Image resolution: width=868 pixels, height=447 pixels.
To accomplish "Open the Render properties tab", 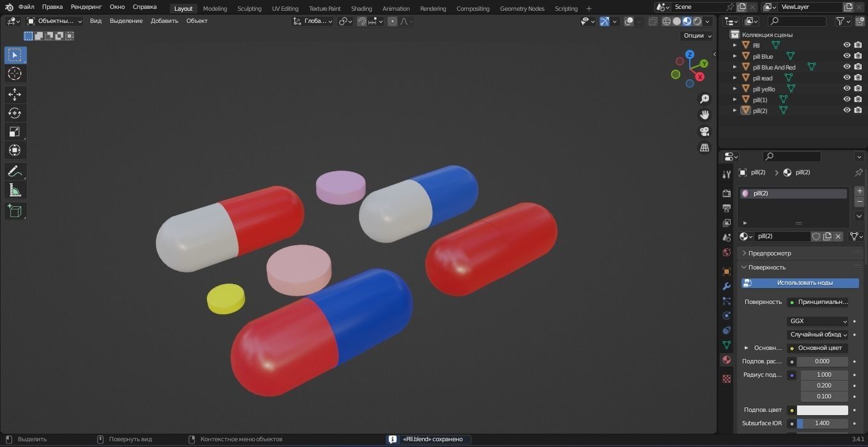I will 726,193.
